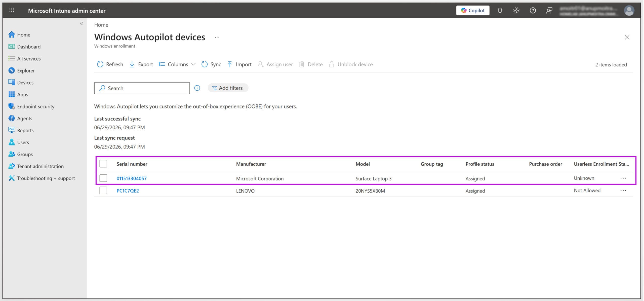Sort by the Purchase order column header
Image resolution: width=644 pixels, height=301 pixels.
(x=545, y=164)
